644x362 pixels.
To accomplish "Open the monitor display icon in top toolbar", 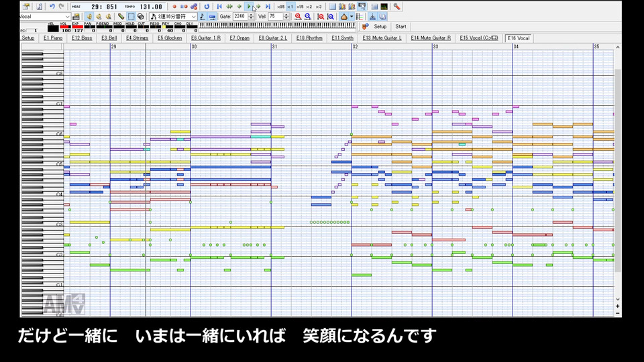I will pyautogui.click(x=362, y=7).
